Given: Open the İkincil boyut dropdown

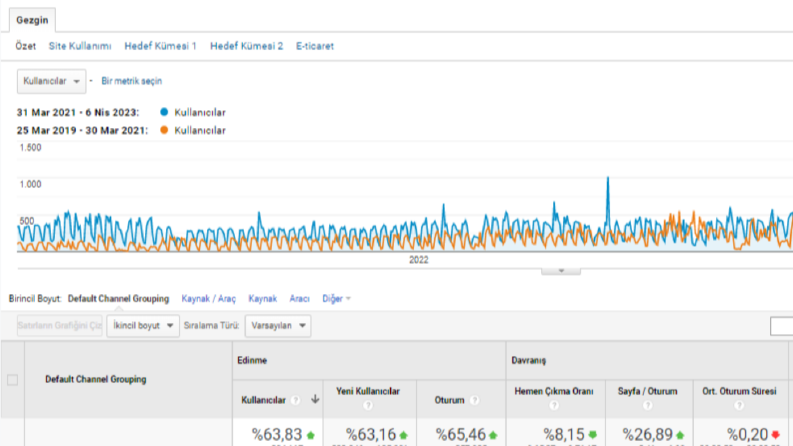Looking at the screenshot, I should (143, 326).
